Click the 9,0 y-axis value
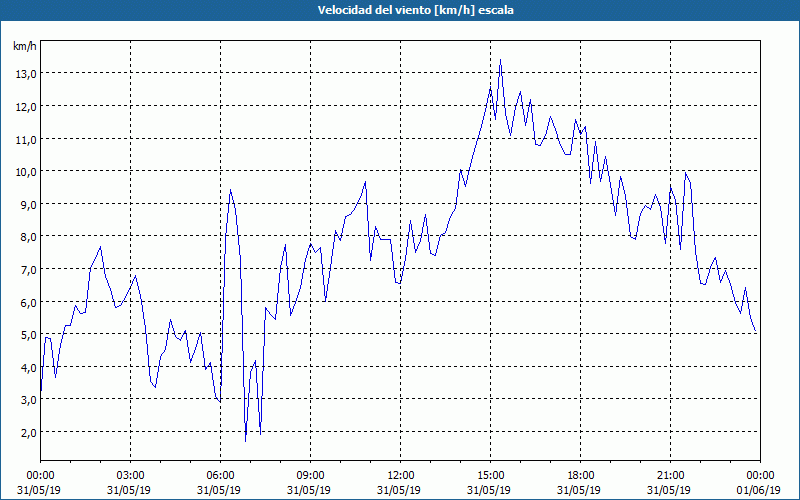The height and width of the screenshot is (500, 800). pos(29,205)
